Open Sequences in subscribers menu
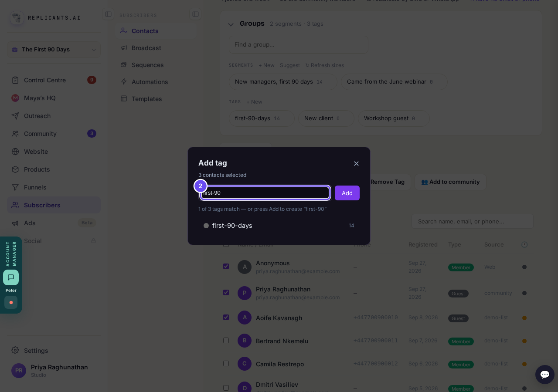Viewport: 558px width, 392px height. click(156, 65)
